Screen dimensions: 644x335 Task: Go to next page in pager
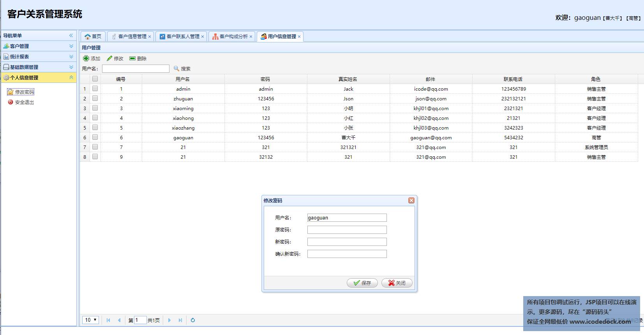coord(169,320)
